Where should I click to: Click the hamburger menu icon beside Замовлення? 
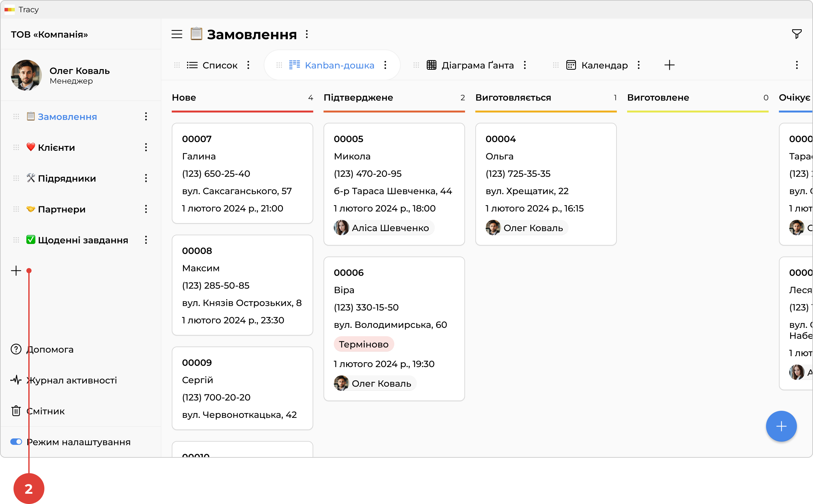coord(177,34)
